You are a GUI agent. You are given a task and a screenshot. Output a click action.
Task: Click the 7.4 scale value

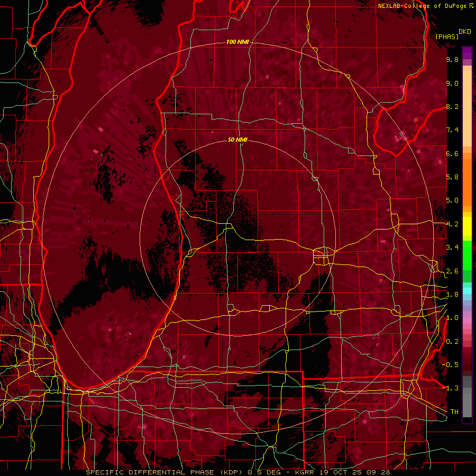(x=452, y=130)
